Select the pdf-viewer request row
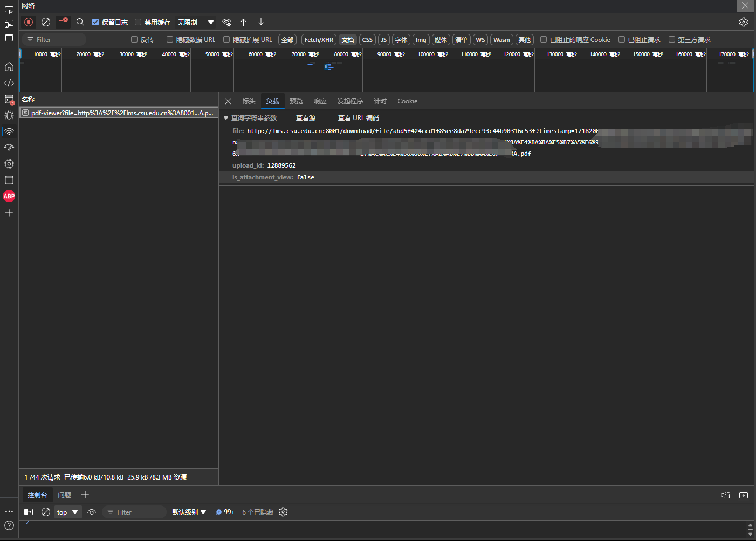The height and width of the screenshot is (541, 756). coord(119,113)
